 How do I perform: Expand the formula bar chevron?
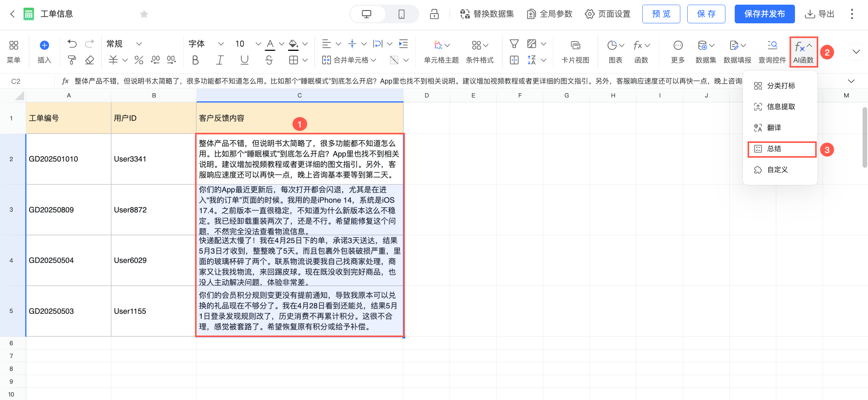[x=851, y=81]
